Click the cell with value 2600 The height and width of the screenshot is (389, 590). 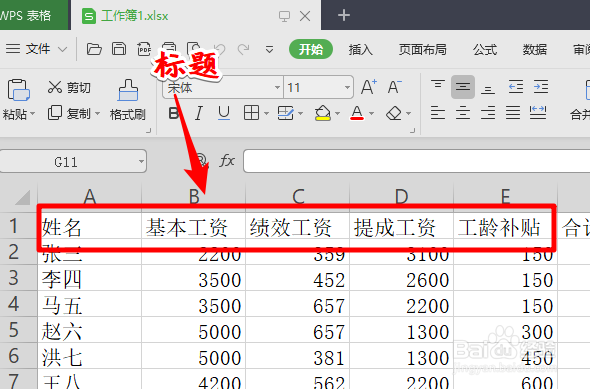tap(401, 279)
